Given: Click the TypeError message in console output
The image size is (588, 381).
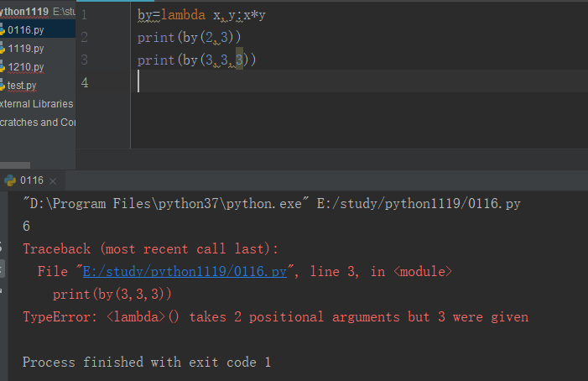Looking at the screenshot, I should pyautogui.click(x=276, y=317).
